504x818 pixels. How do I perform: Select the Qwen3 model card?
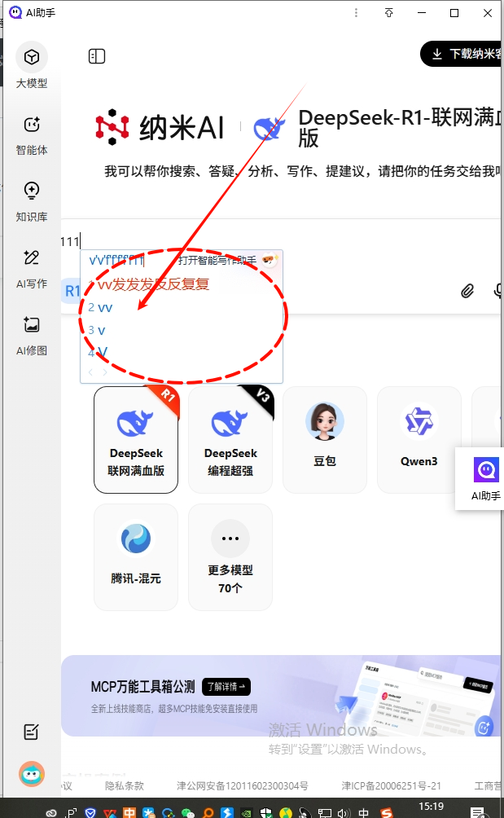click(x=419, y=440)
